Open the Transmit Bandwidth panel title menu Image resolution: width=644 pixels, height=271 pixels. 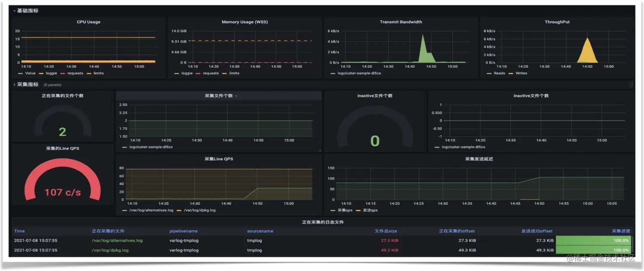pyautogui.click(x=401, y=22)
